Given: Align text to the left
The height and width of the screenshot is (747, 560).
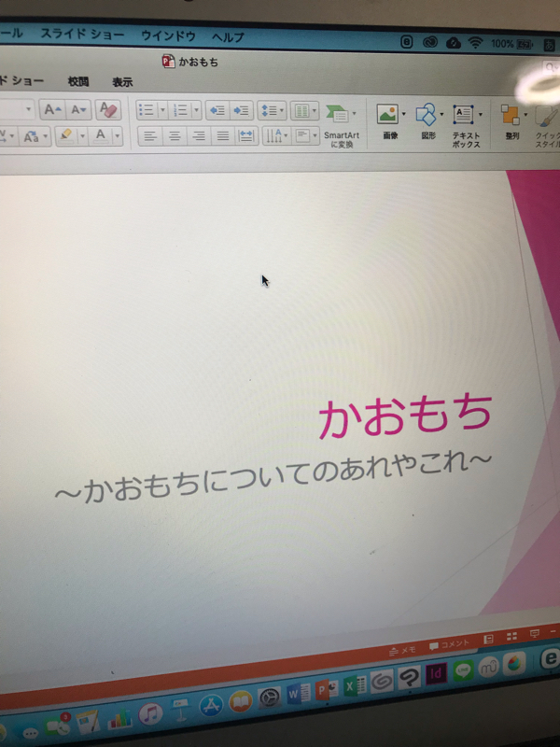Looking at the screenshot, I should (150, 136).
